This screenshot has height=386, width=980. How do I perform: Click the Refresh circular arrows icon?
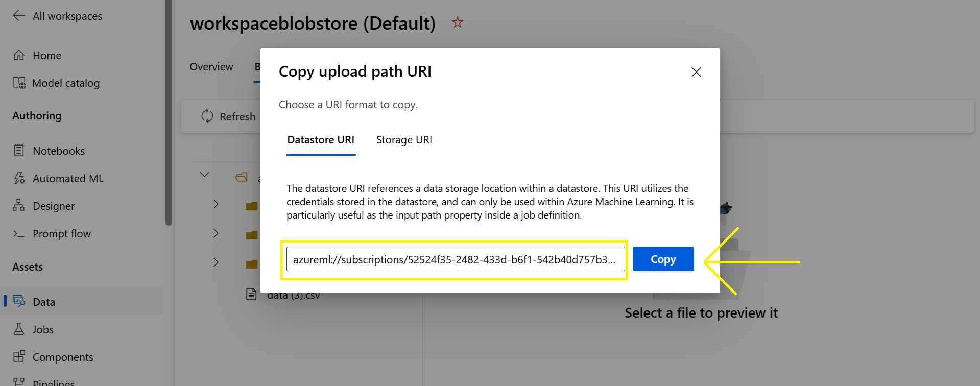207,116
